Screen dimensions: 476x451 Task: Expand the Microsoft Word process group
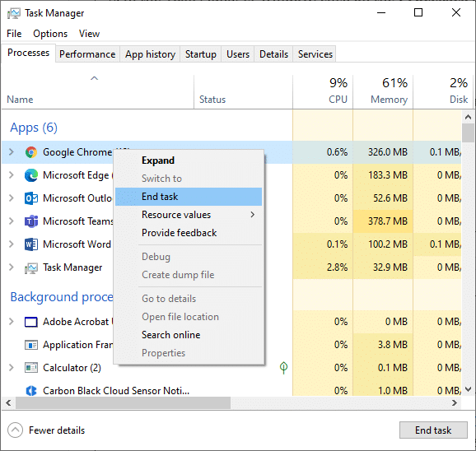[12, 244]
